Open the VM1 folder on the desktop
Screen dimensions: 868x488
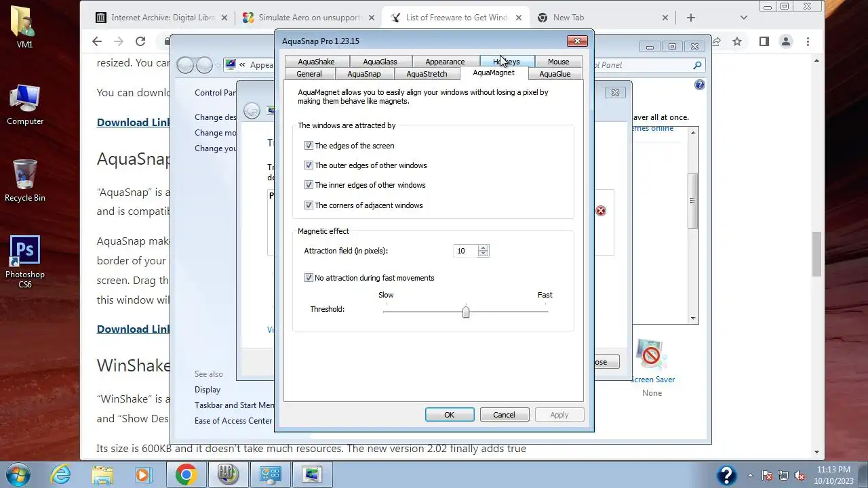click(x=24, y=28)
